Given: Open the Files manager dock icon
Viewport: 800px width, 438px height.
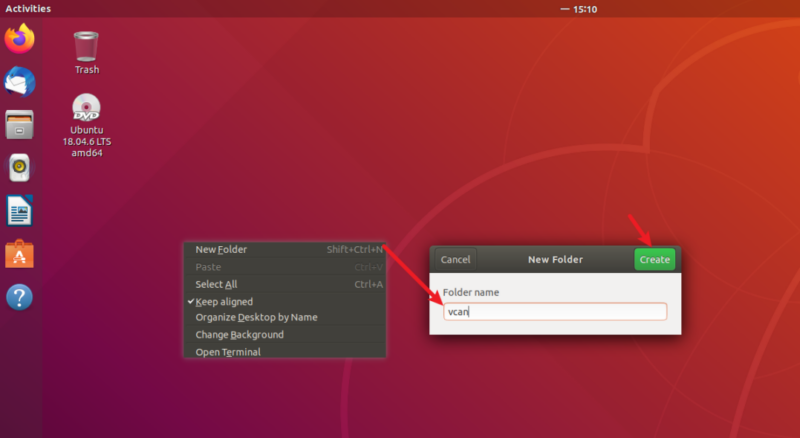Looking at the screenshot, I should pyautogui.click(x=19, y=125).
